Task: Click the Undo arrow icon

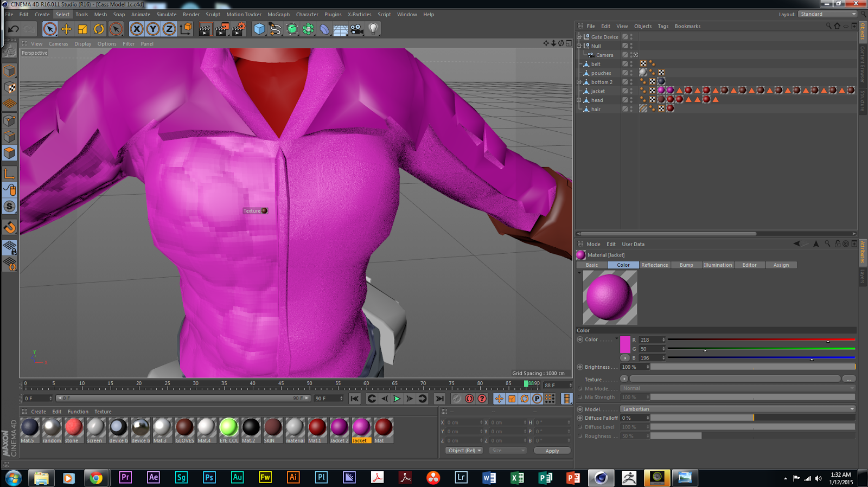Action: pos(14,29)
